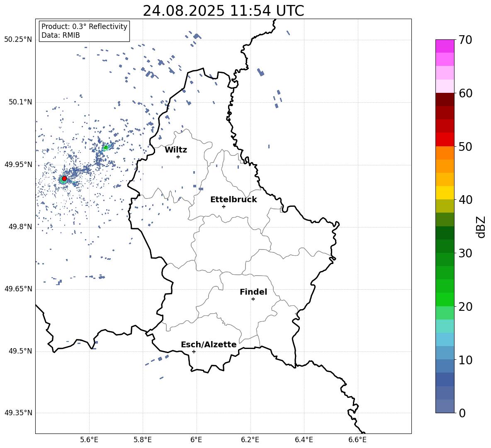Click the 50.25°N latitude tick label
The width and height of the screenshot is (491, 448).
click(18, 40)
